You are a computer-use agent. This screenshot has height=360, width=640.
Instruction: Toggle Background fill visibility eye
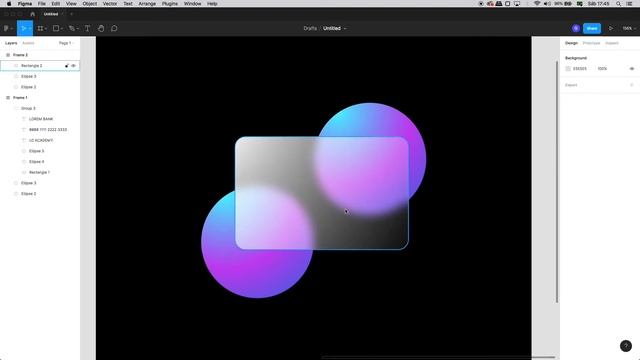pos(631,69)
